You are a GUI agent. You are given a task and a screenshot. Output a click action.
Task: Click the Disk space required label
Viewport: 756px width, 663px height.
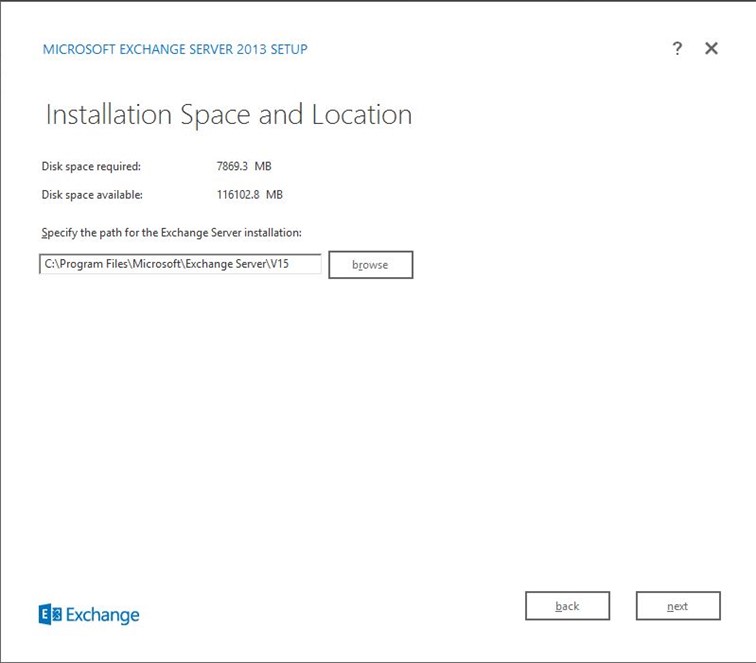pyautogui.click(x=91, y=166)
